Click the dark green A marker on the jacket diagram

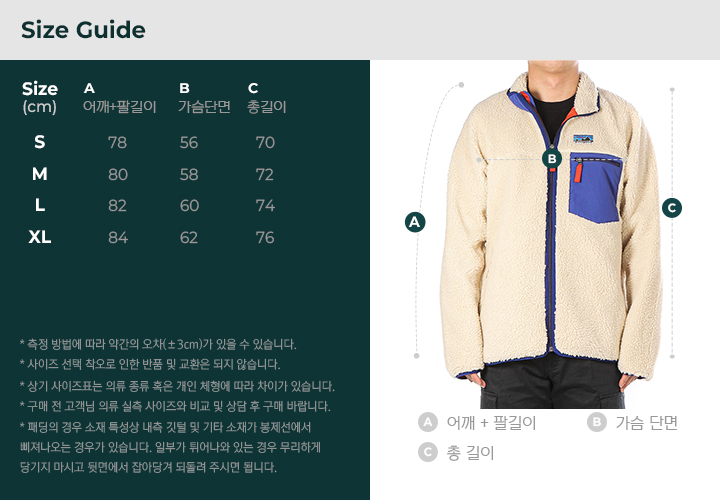click(415, 222)
